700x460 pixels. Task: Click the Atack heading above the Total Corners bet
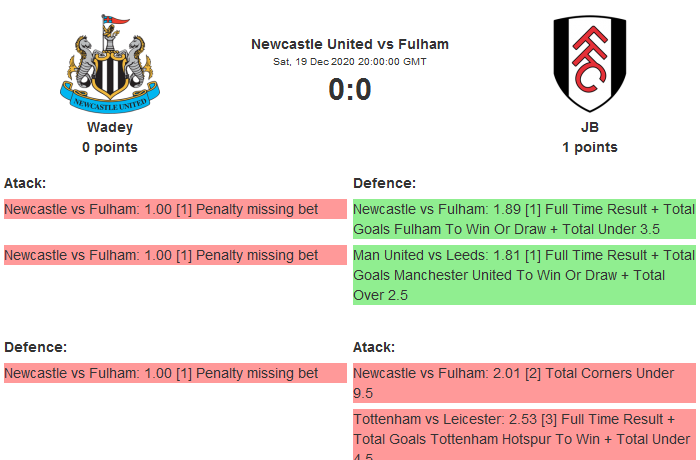[374, 347]
